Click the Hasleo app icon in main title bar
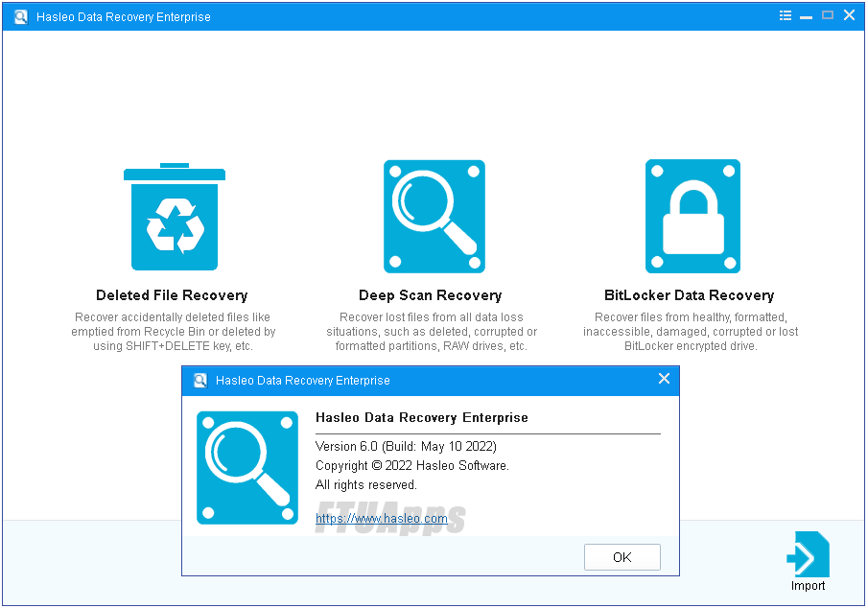This screenshot has width=868, height=608. tap(21, 16)
